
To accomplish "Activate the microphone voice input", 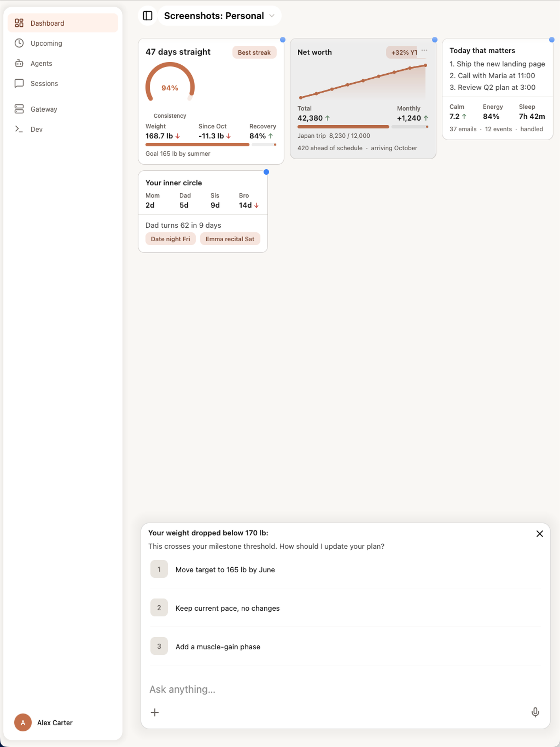I will [535, 712].
